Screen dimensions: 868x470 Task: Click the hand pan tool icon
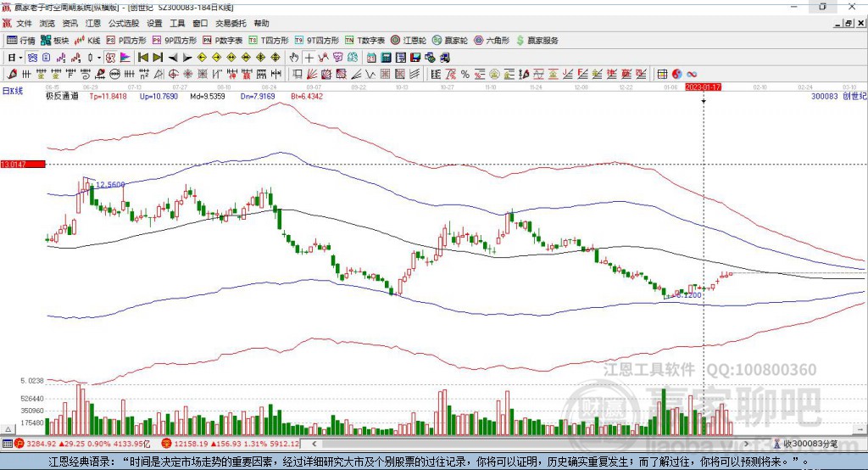click(x=294, y=57)
